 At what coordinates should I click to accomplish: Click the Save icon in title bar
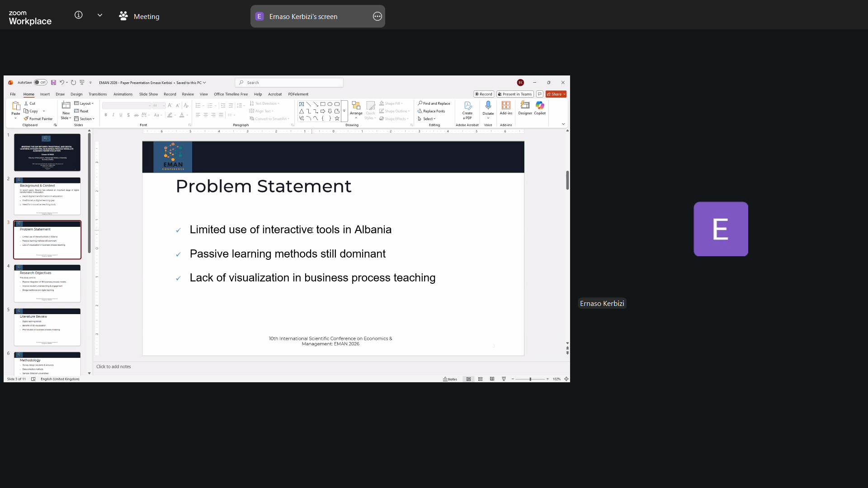coord(53,83)
